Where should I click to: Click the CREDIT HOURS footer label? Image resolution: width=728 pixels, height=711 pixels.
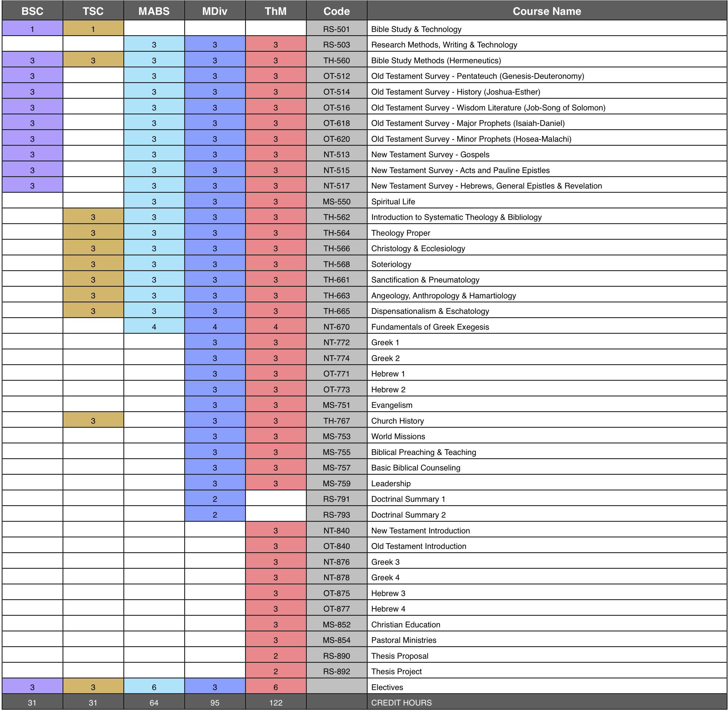(401, 703)
